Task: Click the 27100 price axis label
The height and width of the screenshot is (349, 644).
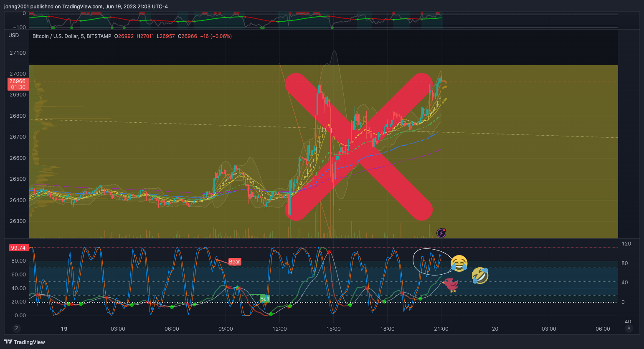Action: click(18, 53)
